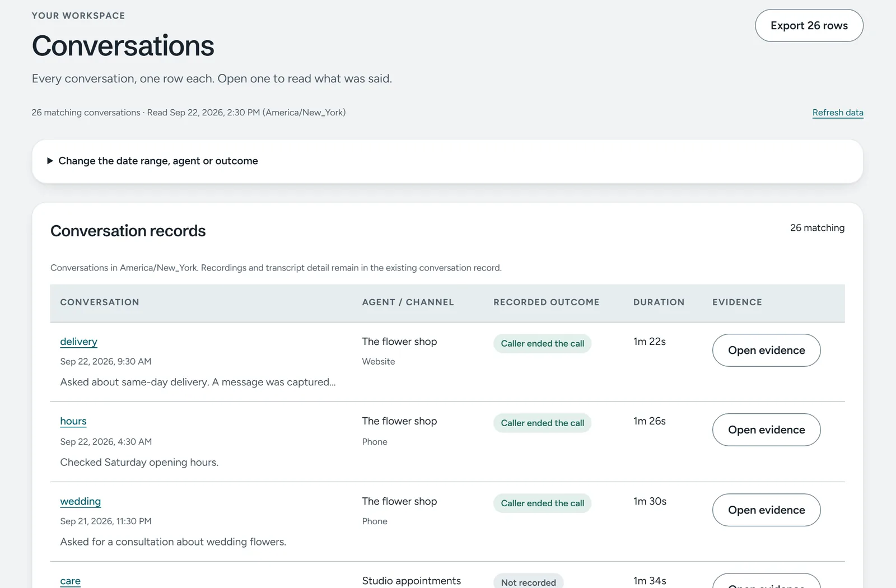Click the "Every conversation, one row each" subtitle
This screenshot has height=588, width=896.
click(x=212, y=78)
